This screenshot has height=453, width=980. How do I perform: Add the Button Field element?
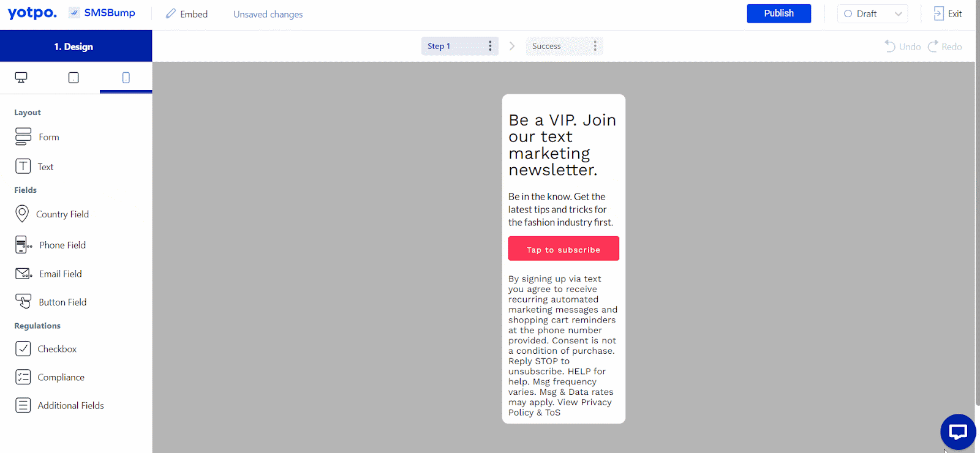[51, 302]
